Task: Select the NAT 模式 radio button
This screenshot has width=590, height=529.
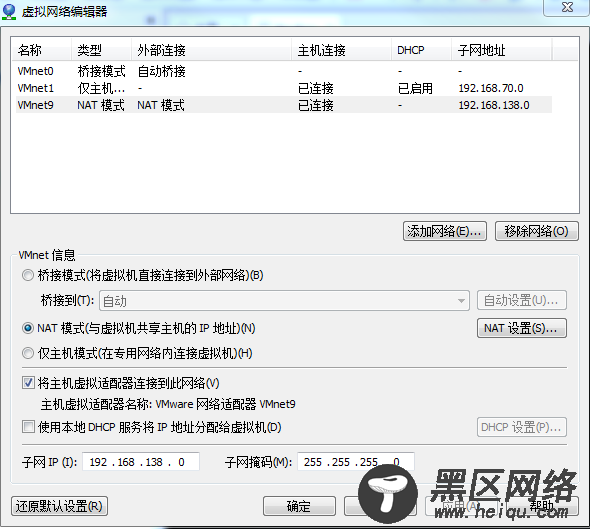Action: pos(28,328)
